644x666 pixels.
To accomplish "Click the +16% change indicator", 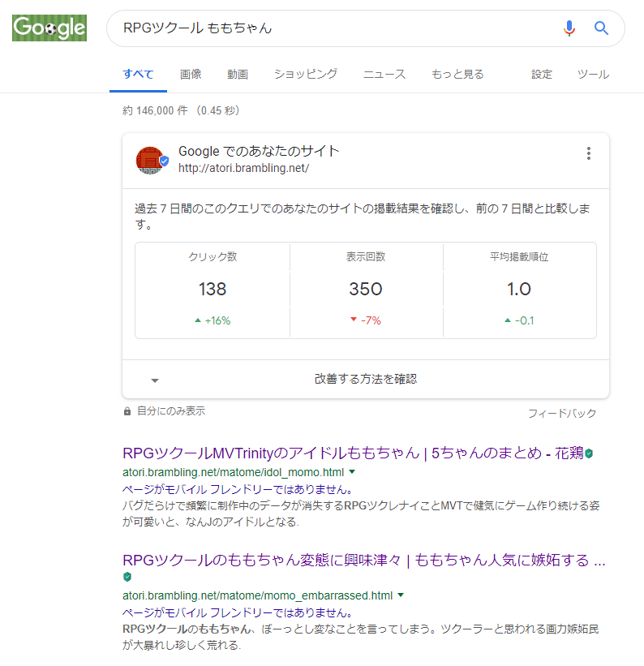I will [213, 320].
